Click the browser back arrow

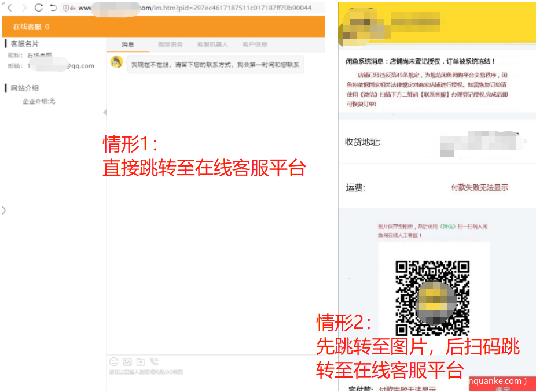tap(10, 8)
